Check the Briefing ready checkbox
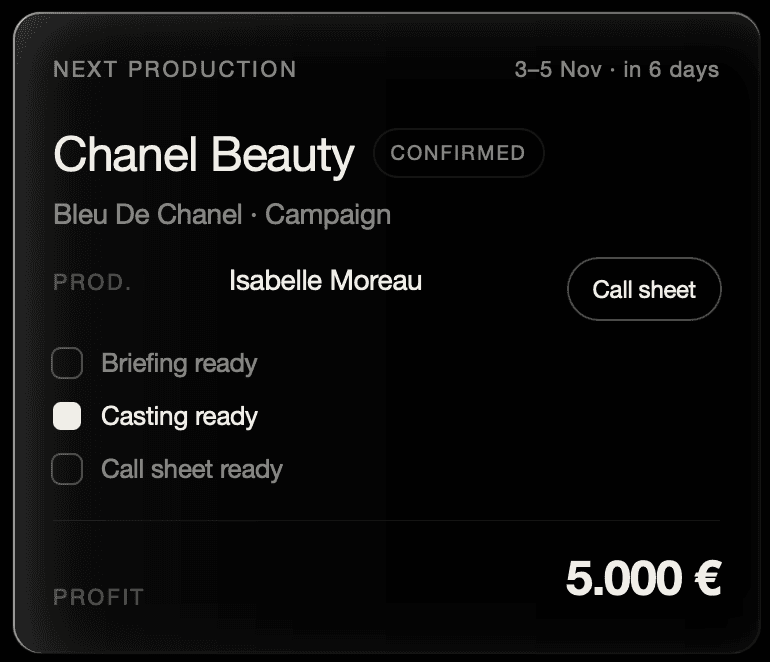 point(67,363)
